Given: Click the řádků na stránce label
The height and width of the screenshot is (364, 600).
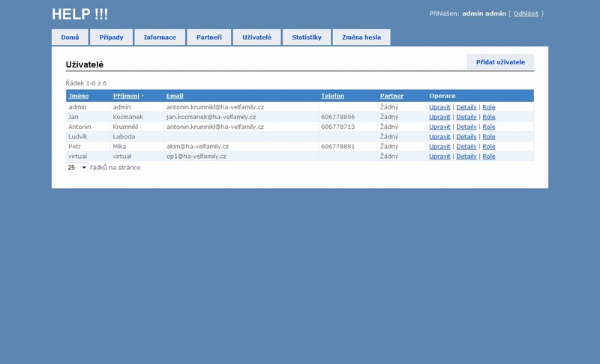Looking at the screenshot, I should [x=115, y=167].
